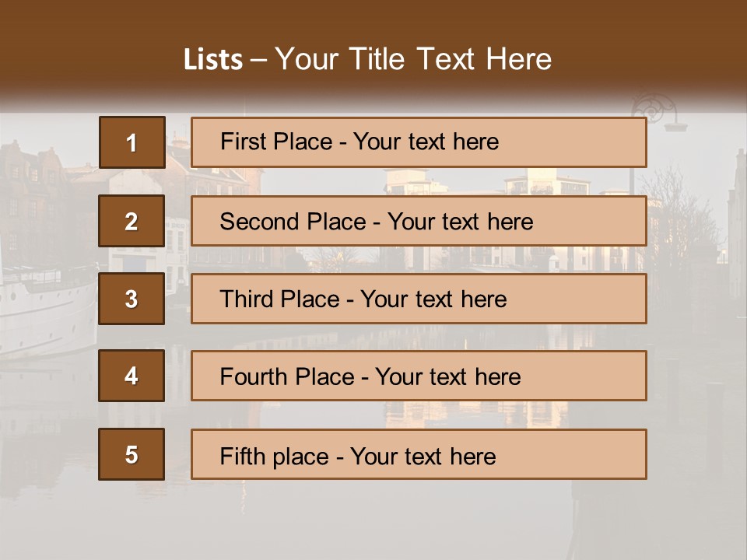This screenshot has height=560, width=747.
Task: Select the number 3 box
Action: click(132, 299)
